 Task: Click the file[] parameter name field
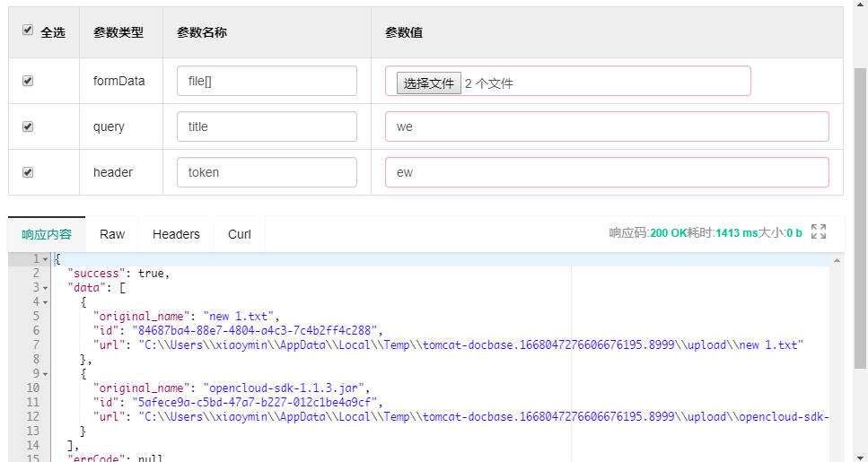[267, 81]
